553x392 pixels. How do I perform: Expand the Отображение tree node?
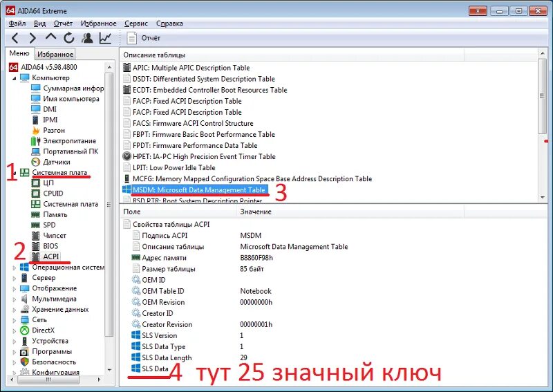click(x=14, y=289)
